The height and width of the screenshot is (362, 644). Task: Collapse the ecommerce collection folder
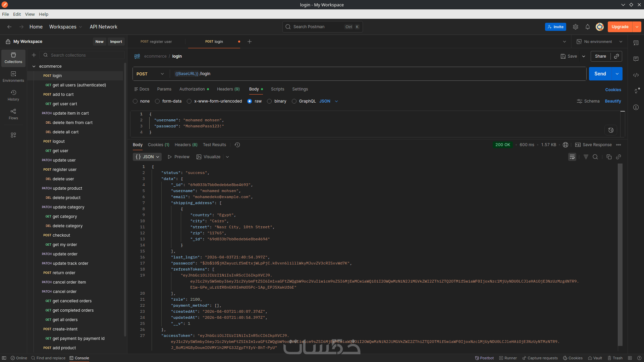pyautogui.click(x=34, y=66)
